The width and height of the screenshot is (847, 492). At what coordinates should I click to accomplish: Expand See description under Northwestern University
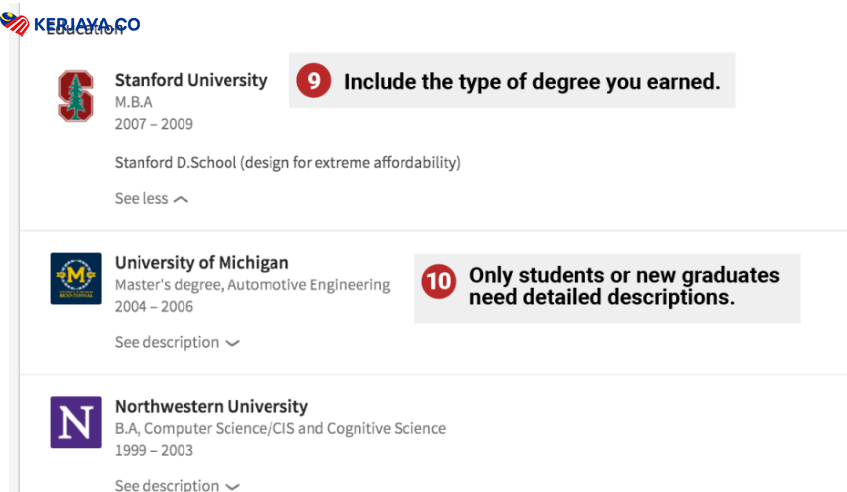point(166,485)
